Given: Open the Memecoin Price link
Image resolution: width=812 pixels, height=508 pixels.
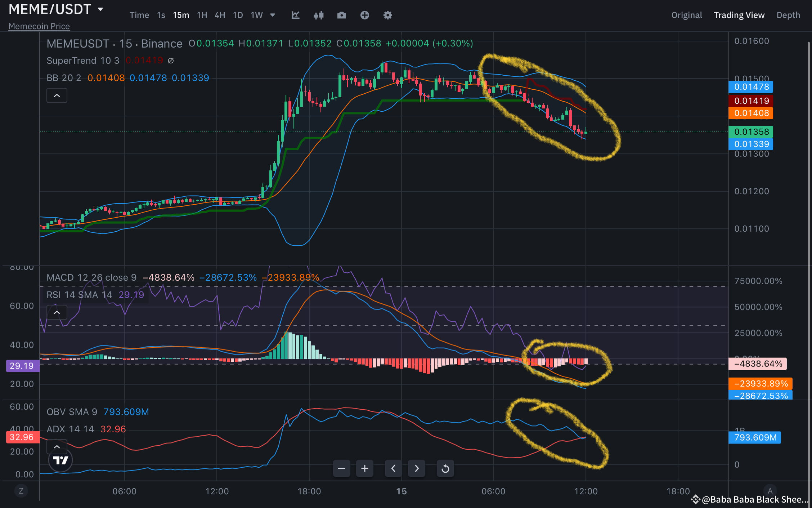Looking at the screenshot, I should 39,26.
